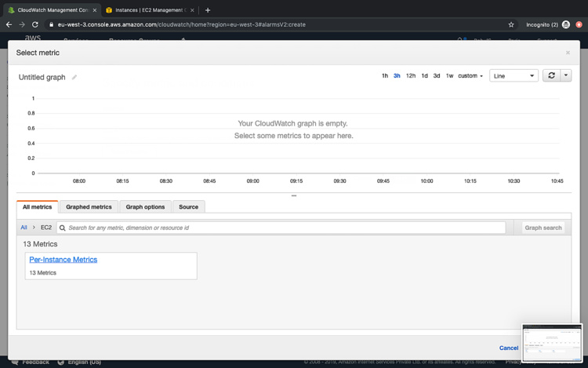Click the pencil icon to rename Untitled graph

[74, 78]
